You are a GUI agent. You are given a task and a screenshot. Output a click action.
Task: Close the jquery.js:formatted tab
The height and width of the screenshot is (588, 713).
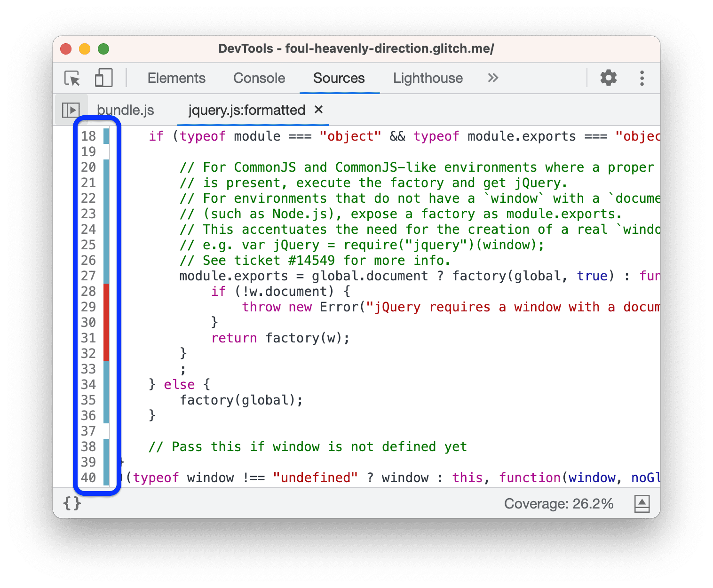pos(318,110)
